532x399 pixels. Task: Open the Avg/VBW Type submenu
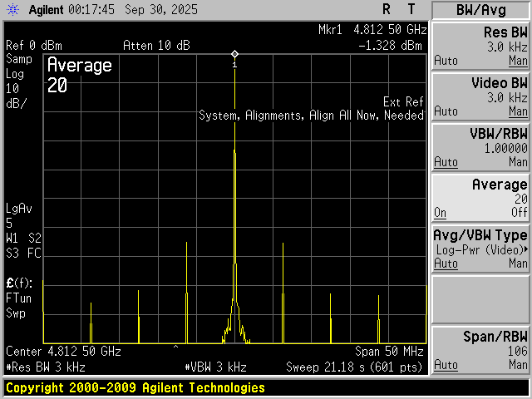pos(480,249)
